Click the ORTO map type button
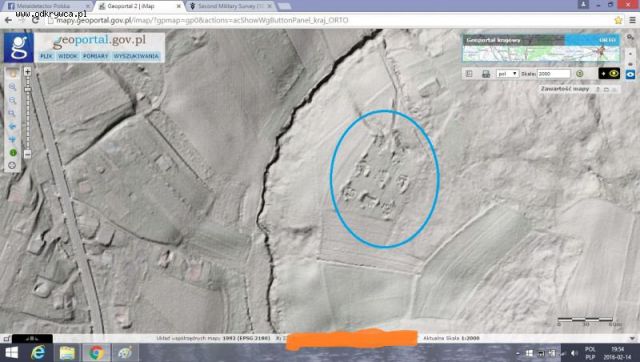 pyautogui.click(x=592, y=40)
